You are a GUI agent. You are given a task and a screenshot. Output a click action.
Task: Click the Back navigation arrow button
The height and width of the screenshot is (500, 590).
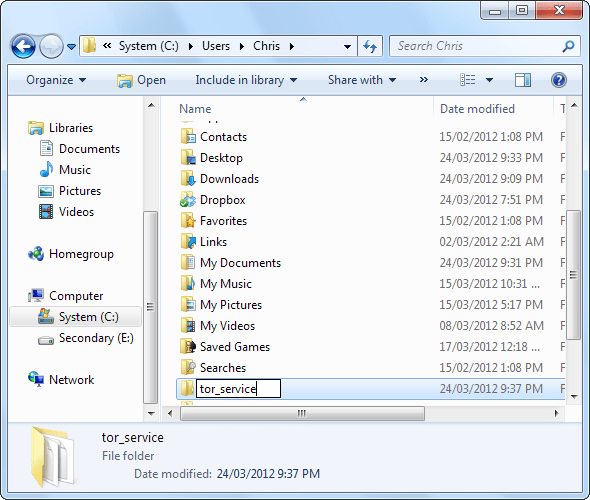(x=23, y=46)
